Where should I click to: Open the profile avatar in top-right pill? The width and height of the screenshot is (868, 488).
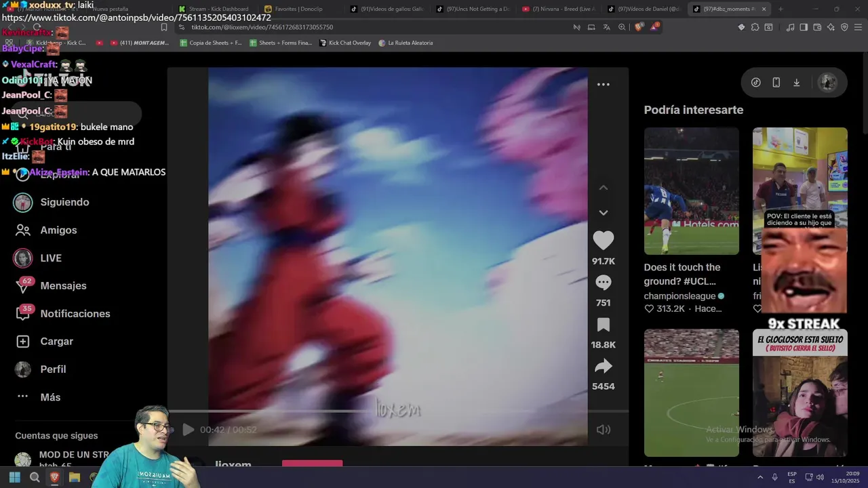[x=827, y=83]
